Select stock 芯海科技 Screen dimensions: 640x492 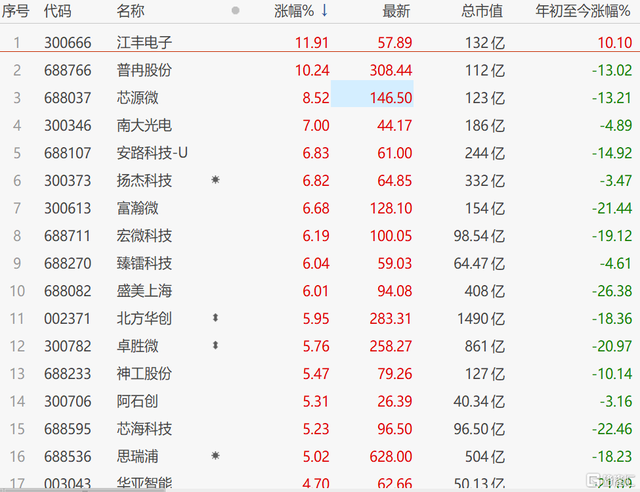click(x=144, y=429)
